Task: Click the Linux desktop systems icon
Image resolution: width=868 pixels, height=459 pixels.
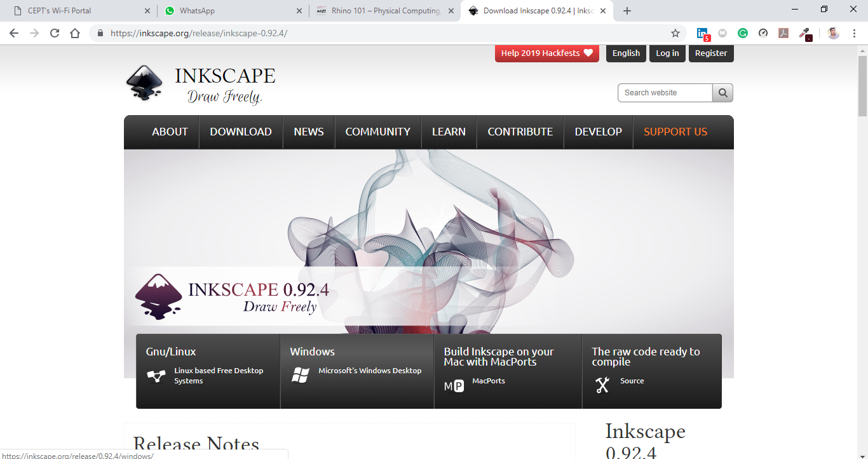Action: (156, 376)
